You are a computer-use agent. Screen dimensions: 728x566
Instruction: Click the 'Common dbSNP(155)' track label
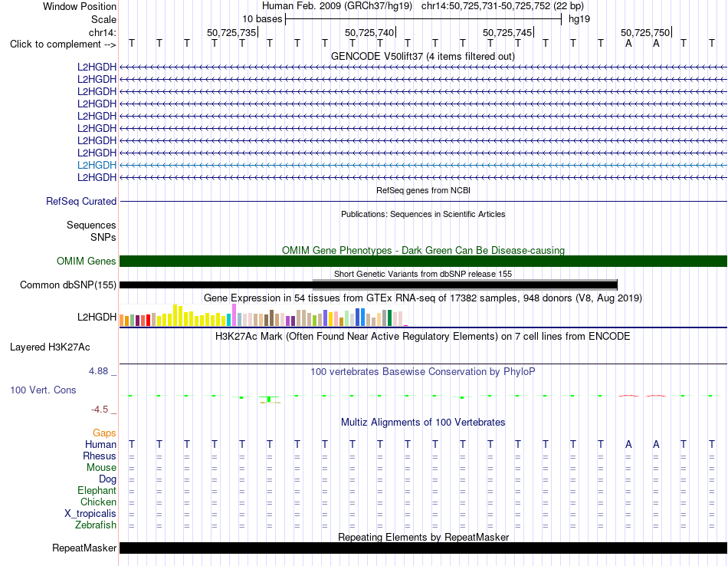[67, 285]
